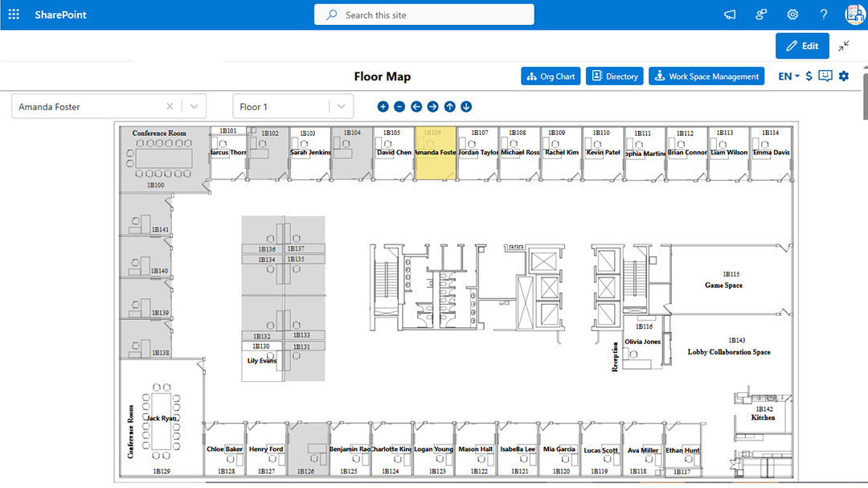Screen dimensions: 868x488
Task: Open SharePoint help with the question mark
Action: (x=823, y=14)
